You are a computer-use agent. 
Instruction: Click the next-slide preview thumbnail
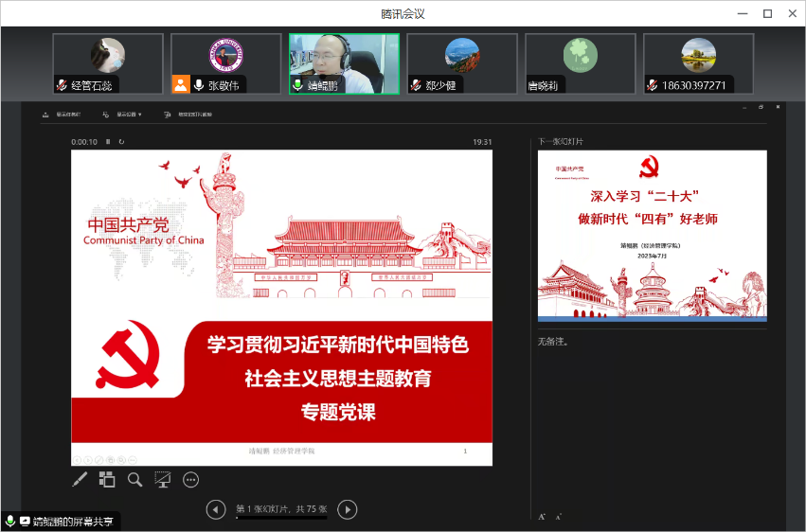653,237
